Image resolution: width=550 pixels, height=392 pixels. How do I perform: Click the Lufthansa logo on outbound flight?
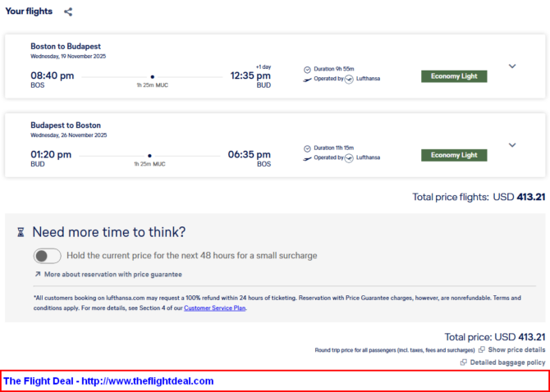click(x=349, y=80)
